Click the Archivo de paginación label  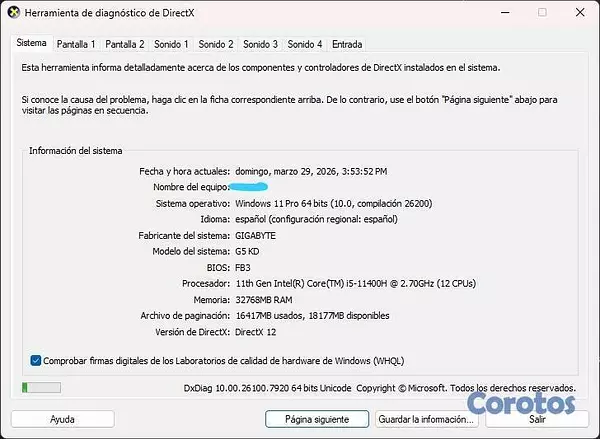(185, 316)
